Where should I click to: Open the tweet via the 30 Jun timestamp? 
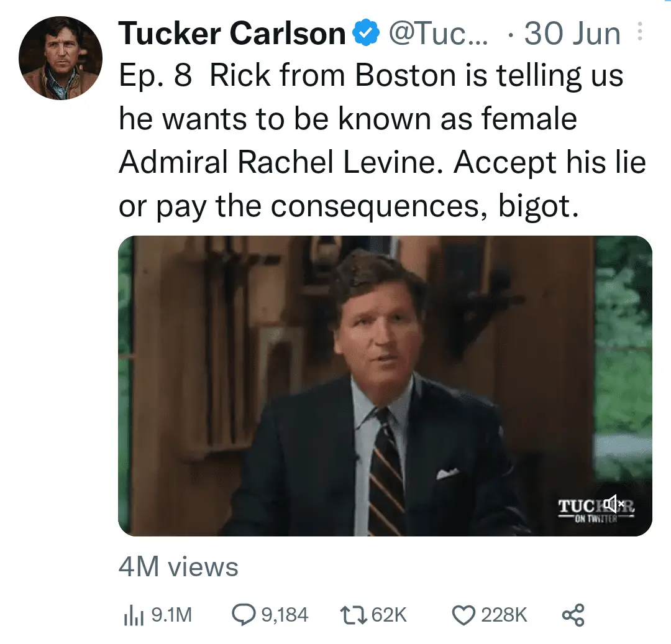click(572, 34)
